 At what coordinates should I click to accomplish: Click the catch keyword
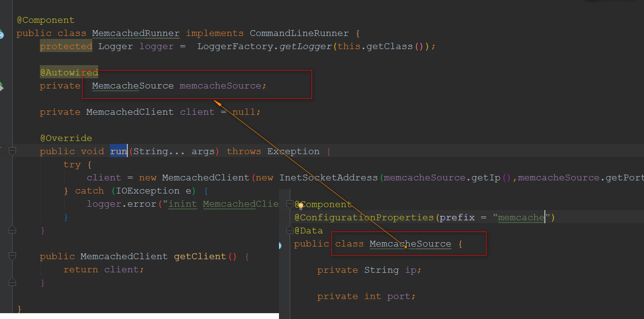click(x=89, y=191)
